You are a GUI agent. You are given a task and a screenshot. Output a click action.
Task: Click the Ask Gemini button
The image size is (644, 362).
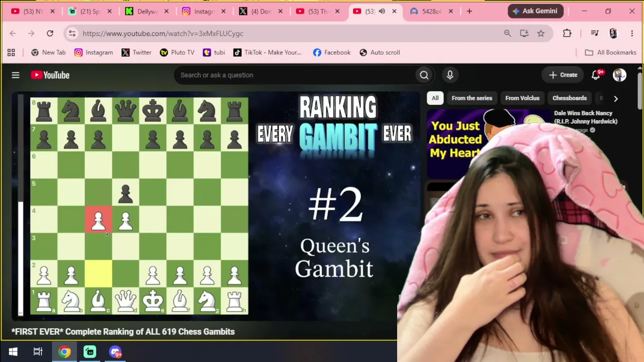pos(536,11)
